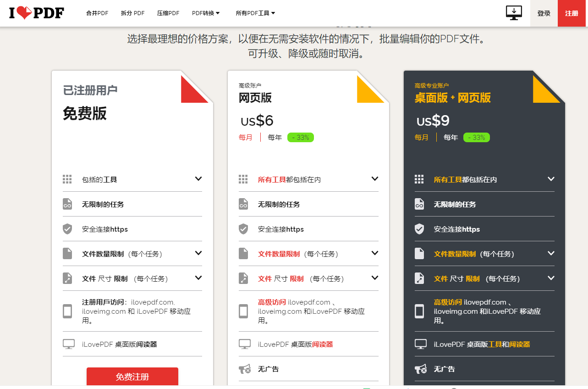Open PDF转换 dropdown menu

(206, 13)
